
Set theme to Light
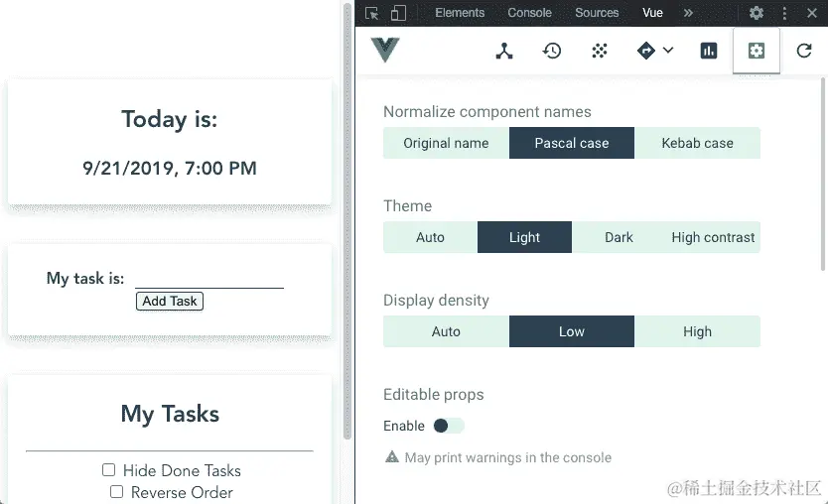(x=524, y=237)
